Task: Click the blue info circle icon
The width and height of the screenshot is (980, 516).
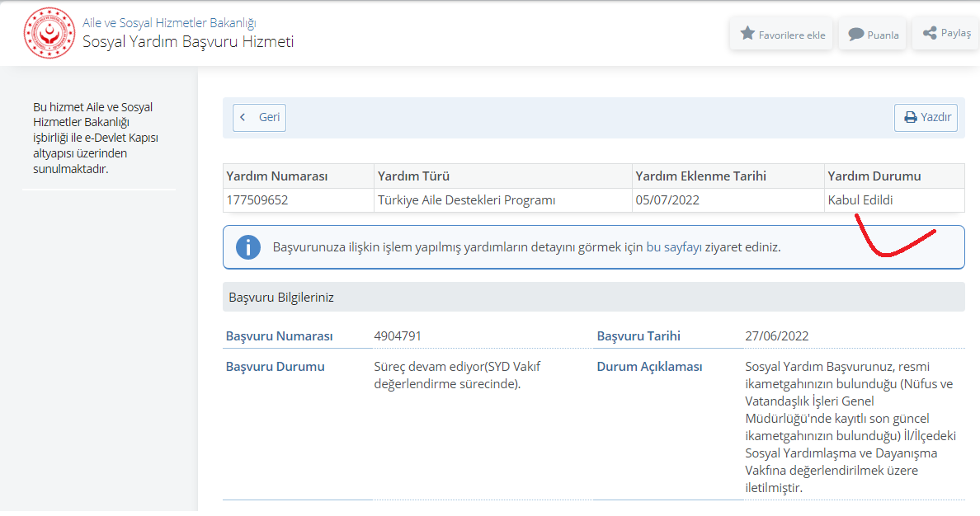Action: tap(247, 247)
